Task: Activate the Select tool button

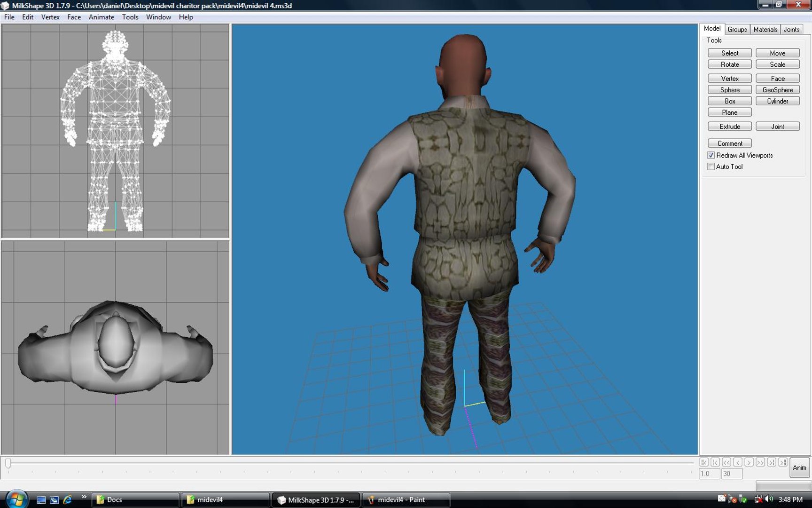Action: (730, 53)
